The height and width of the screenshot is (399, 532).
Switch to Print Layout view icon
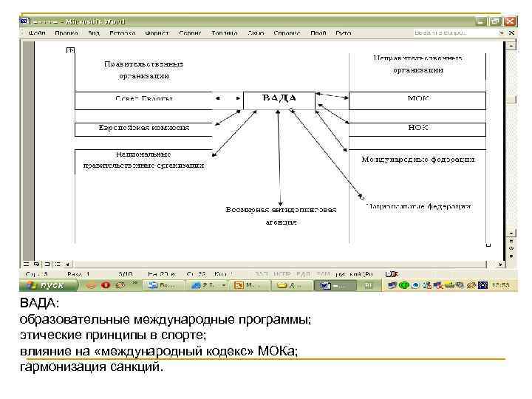click(47, 264)
